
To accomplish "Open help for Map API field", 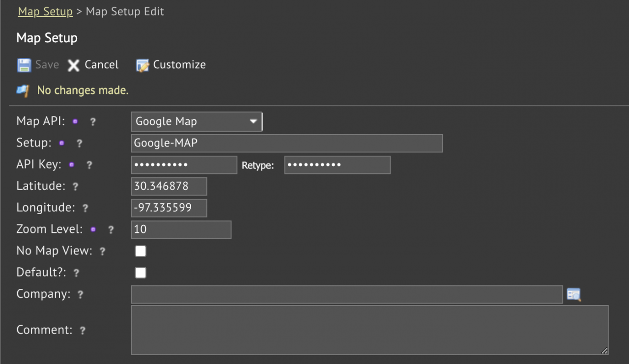I will click(x=92, y=122).
